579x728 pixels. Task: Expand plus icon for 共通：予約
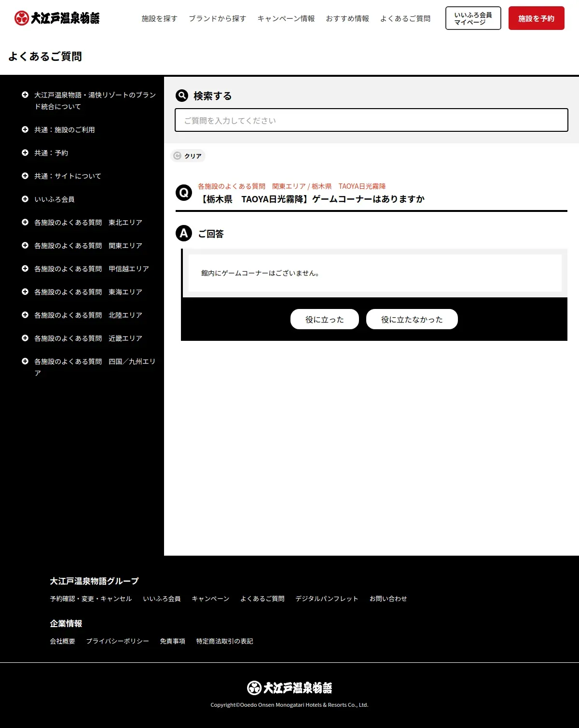25,153
